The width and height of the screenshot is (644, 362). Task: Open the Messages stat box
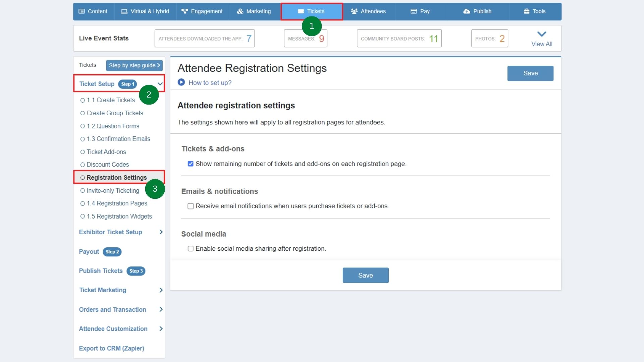(x=306, y=39)
